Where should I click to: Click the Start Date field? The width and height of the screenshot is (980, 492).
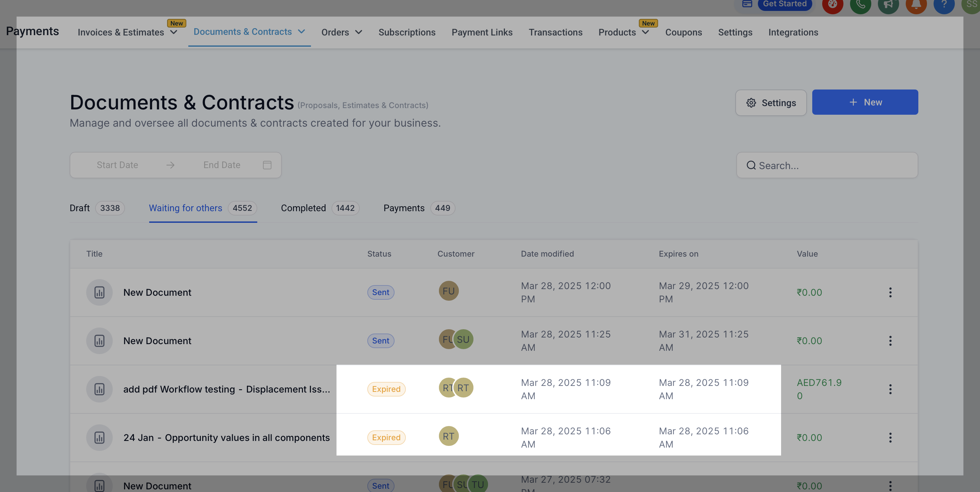[117, 165]
